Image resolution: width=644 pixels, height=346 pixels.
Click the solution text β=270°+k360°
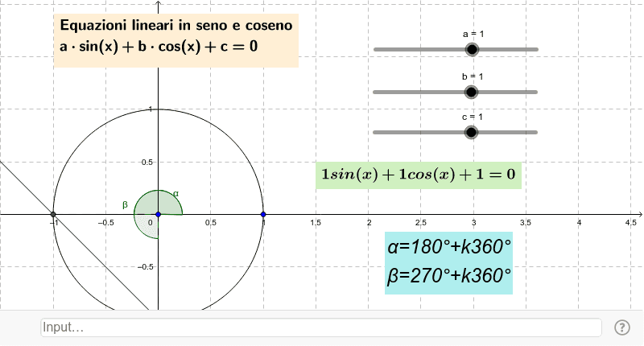coord(449,275)
